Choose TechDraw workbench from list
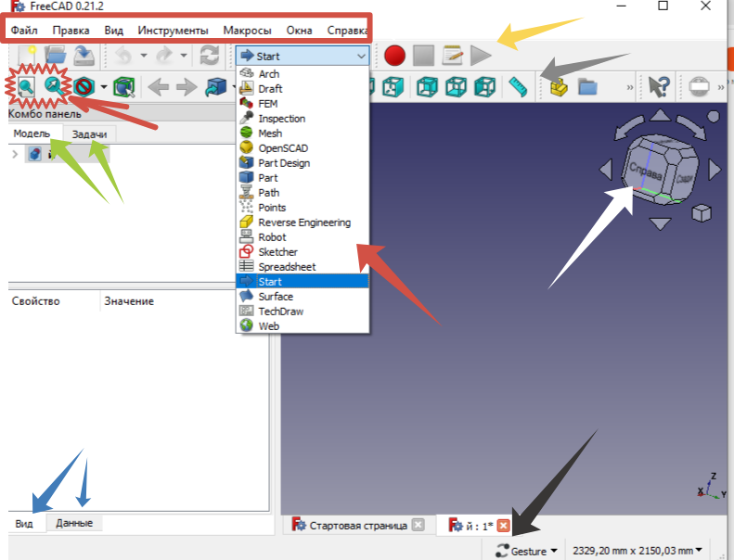The height and width of the screenshot is (560, 734). click(x=303, y=312)
